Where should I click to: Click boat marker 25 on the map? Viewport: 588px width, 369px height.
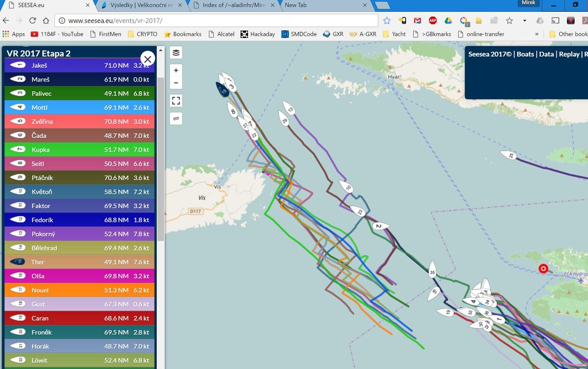(509, 155)
